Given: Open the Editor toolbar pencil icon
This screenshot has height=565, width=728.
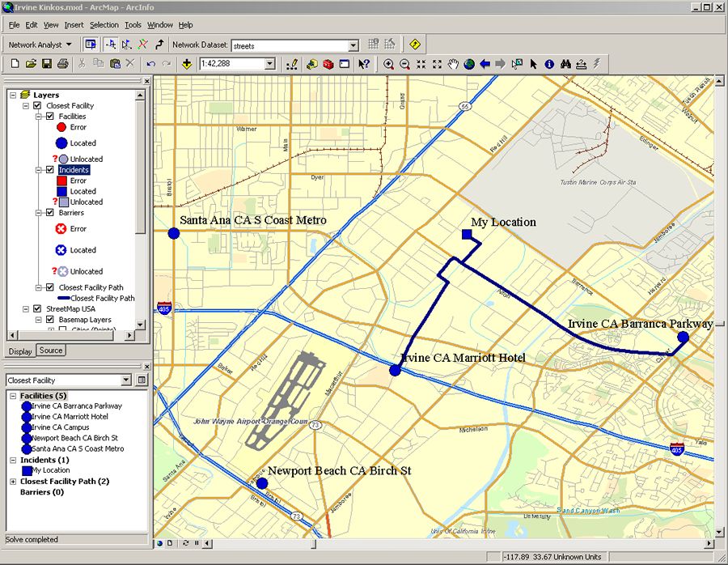Looking at the screenshot, I should click(292, 64).
